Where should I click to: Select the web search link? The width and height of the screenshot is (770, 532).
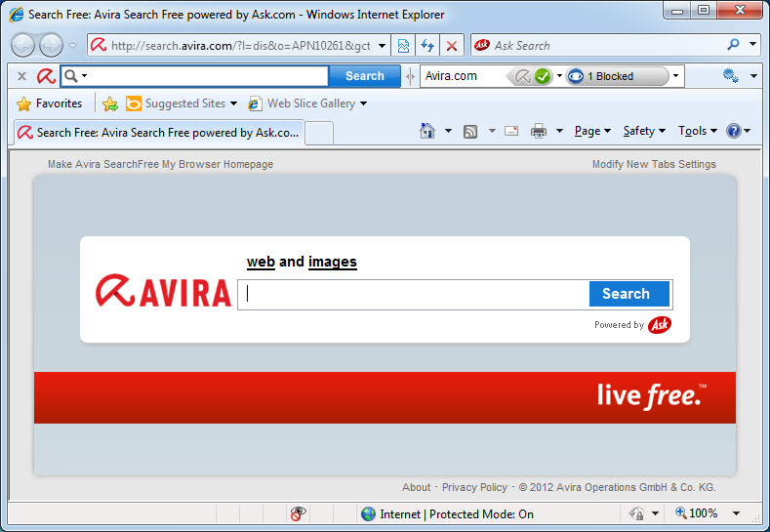(261, 262)
